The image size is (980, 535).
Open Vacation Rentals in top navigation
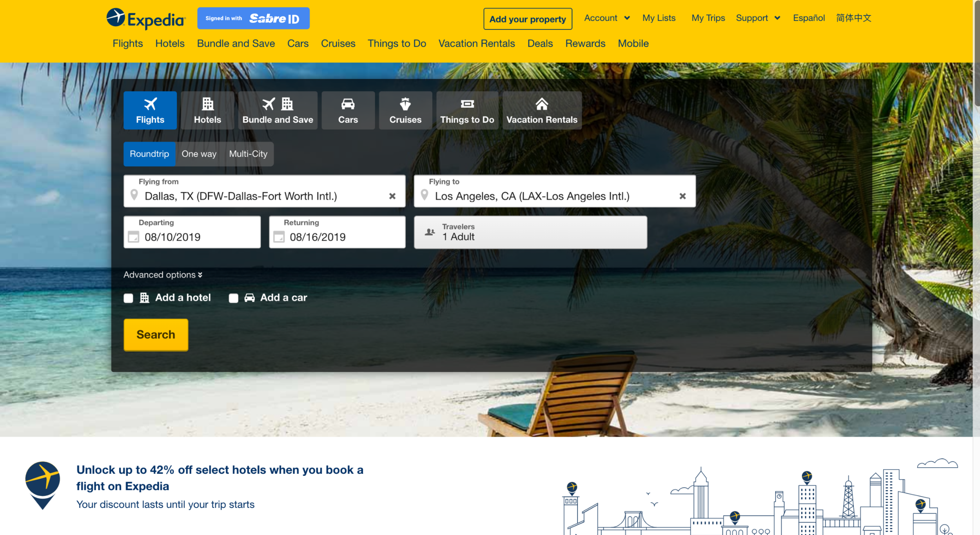tap(477, 44)
